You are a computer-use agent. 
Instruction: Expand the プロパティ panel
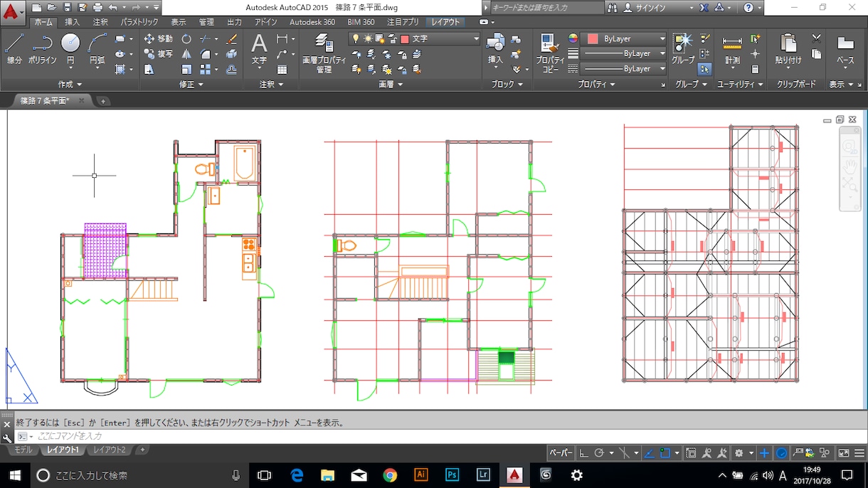coord(596,85)
